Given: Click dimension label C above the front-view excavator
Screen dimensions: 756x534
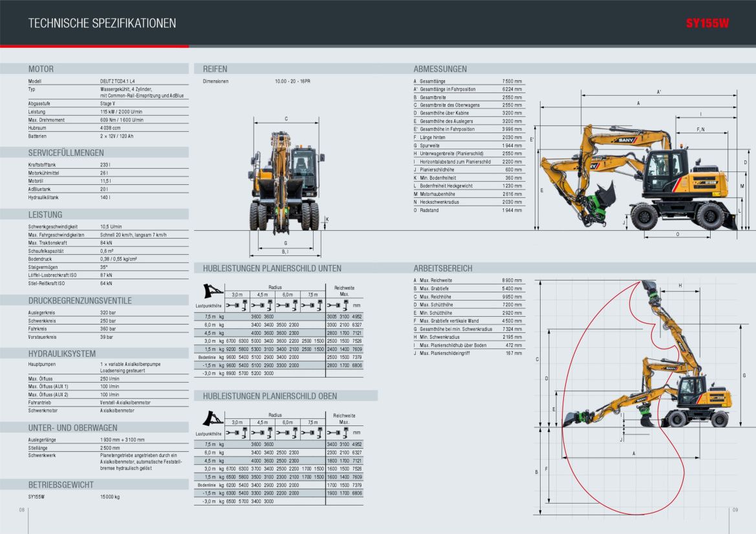Looking at the screenshot, I should (x=286, y=119).
